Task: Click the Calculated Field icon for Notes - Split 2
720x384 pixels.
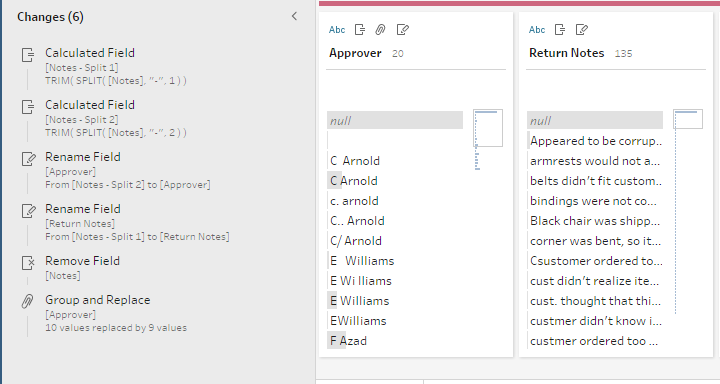Action: click(x=28, y=107)
